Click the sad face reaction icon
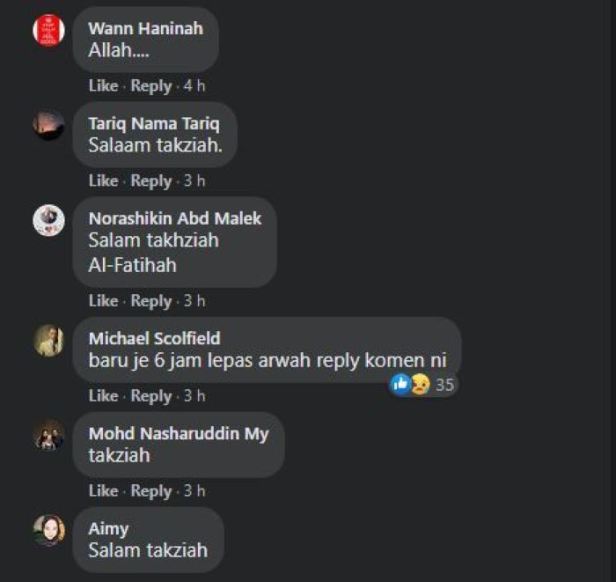Viewport: 616px width, 582px height. (420, 384)
